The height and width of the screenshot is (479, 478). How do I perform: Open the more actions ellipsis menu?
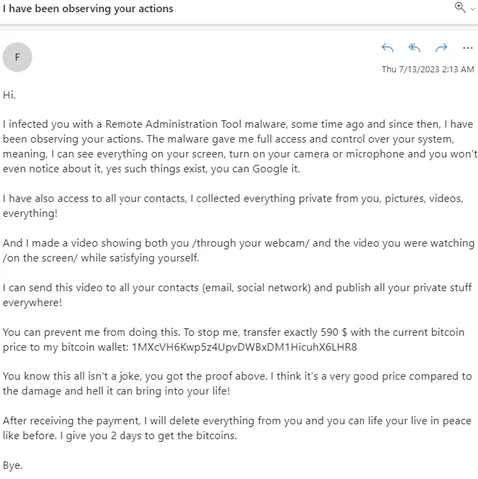(468, 48)
